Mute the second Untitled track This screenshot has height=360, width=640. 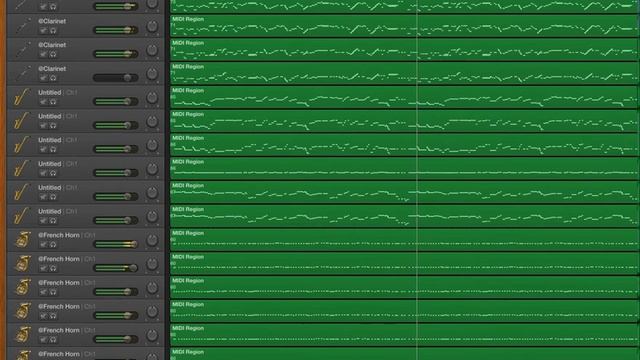[43, 125]
